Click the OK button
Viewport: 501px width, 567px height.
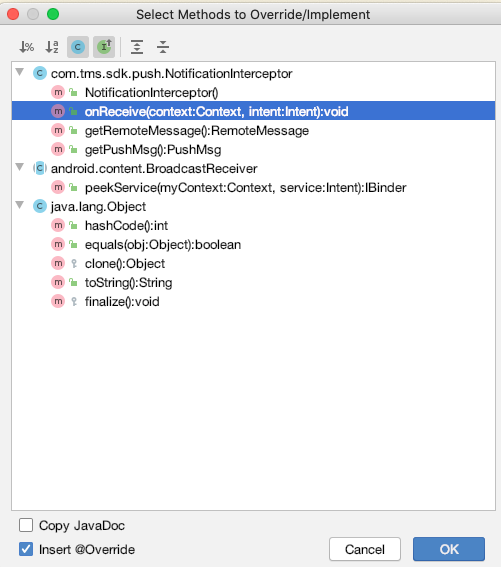click(x=449, y=549)
